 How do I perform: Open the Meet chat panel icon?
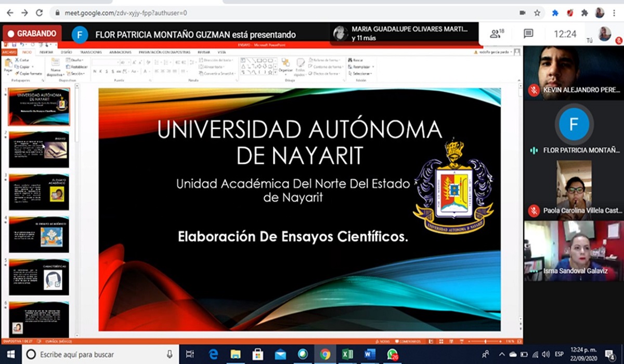click(x=528, y=34)
